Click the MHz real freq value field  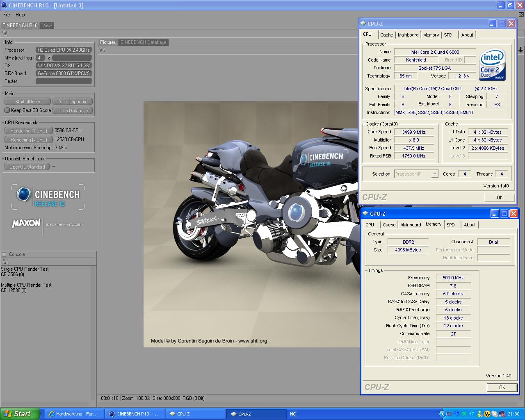coord(41,58)
